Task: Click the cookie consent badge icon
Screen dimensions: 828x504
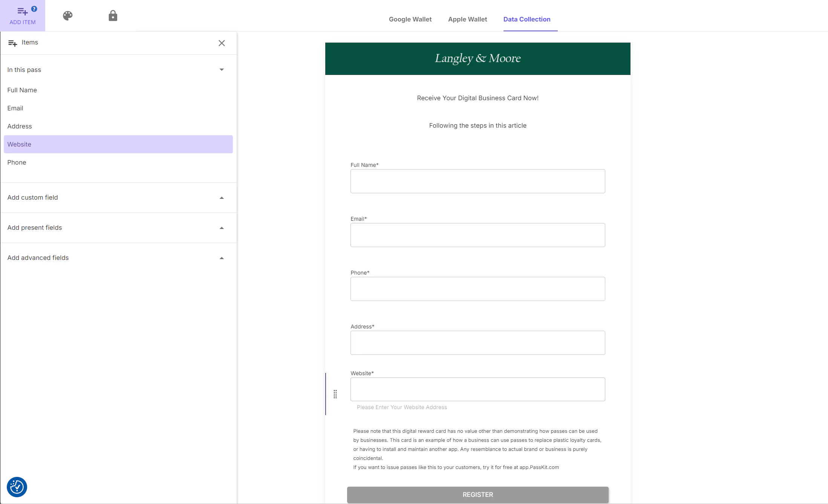Action: point(17,487)
